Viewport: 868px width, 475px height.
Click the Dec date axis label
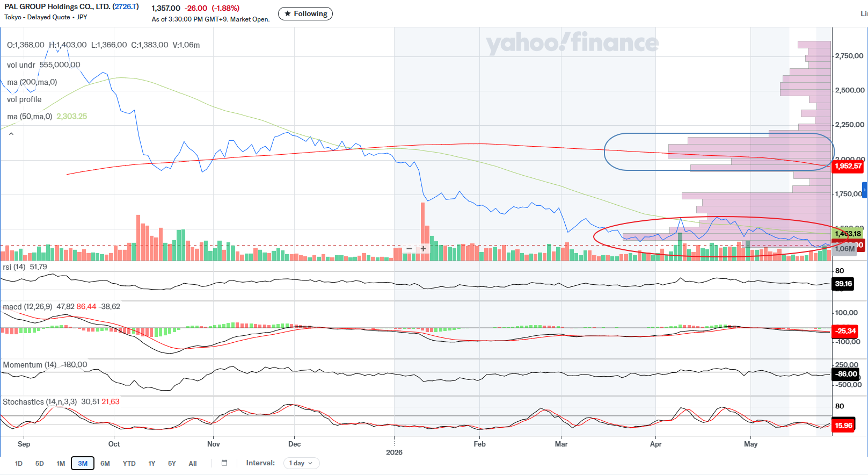point(295,444)
